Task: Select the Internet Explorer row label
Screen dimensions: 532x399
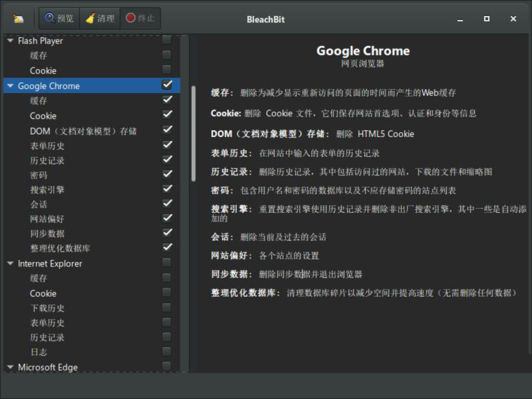Action: pos(50,263)
